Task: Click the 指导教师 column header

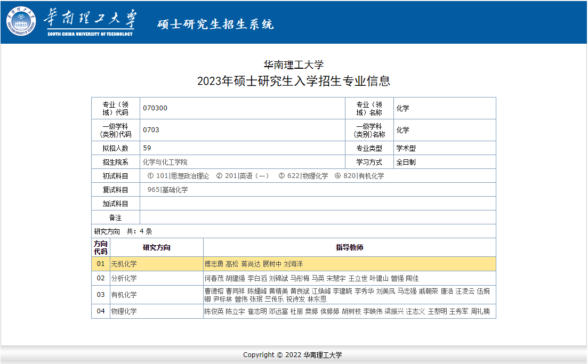Action: click(x=350, y=247)
